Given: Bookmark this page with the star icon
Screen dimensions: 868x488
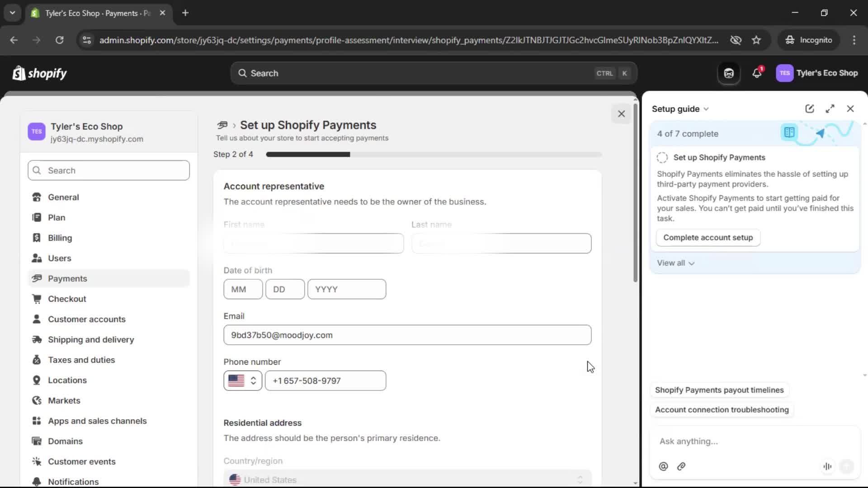Looking at the screenshot, I should [x=756, y=40].
